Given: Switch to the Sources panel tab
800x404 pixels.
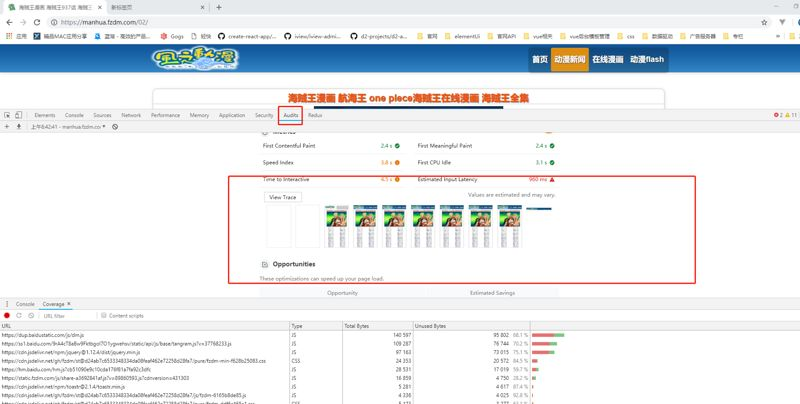Looking at the screenshot, I should [x=102, y=115].
